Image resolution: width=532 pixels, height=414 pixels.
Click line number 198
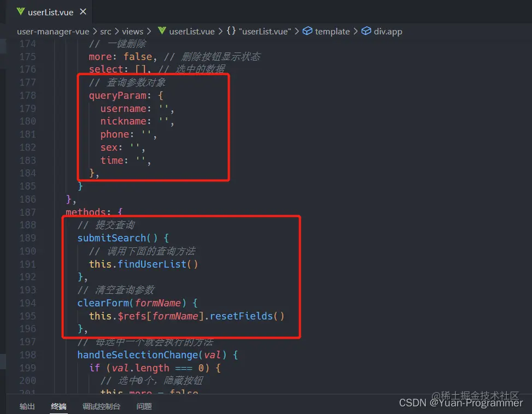pyautogui.click(x=27, y=355)
